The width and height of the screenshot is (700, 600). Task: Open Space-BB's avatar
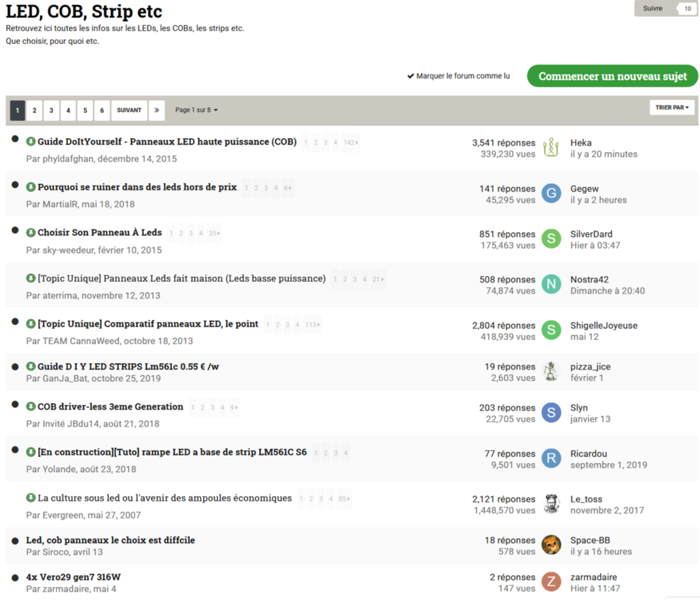551,545
